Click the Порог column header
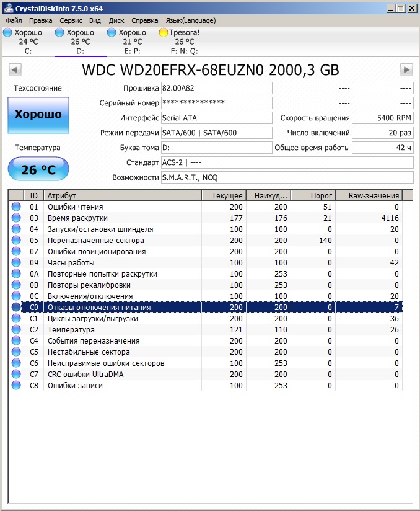Screen dimensions: 420x511 coord(313,195)
